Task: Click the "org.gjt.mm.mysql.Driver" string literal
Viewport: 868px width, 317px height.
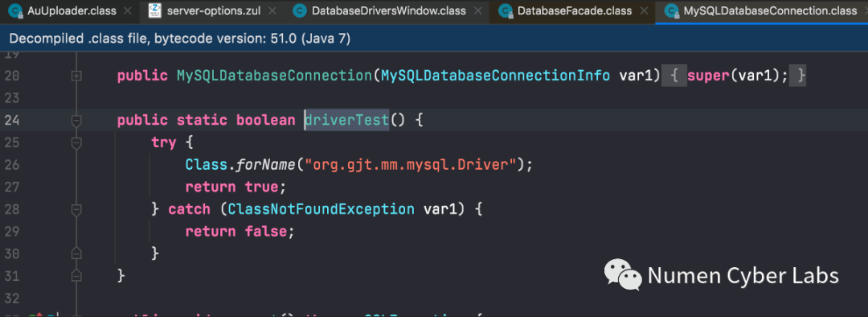Action: tap(411, 165)
